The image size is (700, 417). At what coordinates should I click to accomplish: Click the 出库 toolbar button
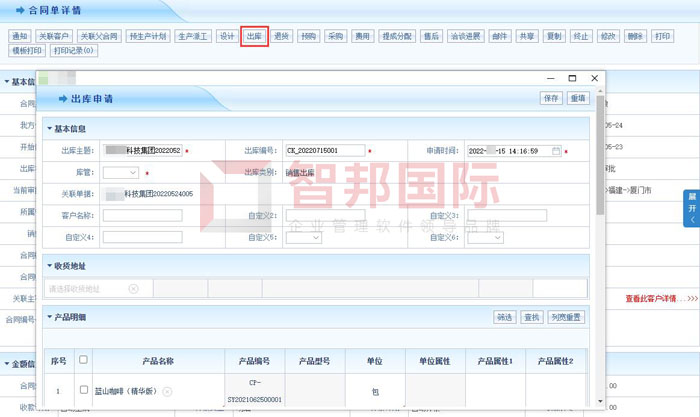coord(254,36)
